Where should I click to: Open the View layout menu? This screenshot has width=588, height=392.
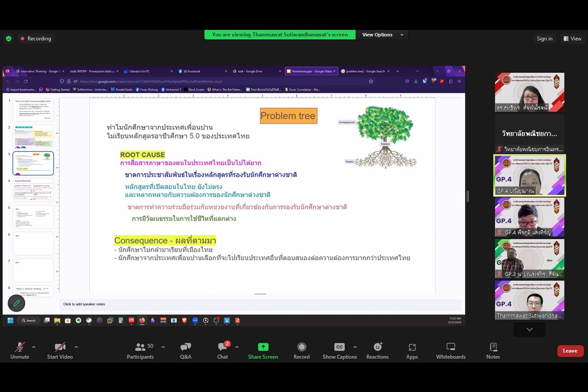click(x=572, y=39)
